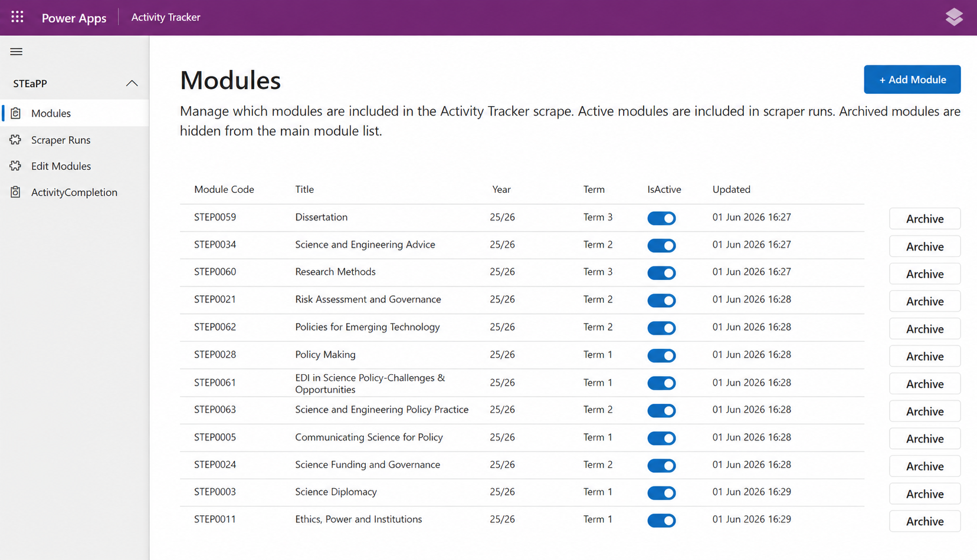Archive the STEP0024 module
The width and height of the screenshot is (977, 560).
924,466
